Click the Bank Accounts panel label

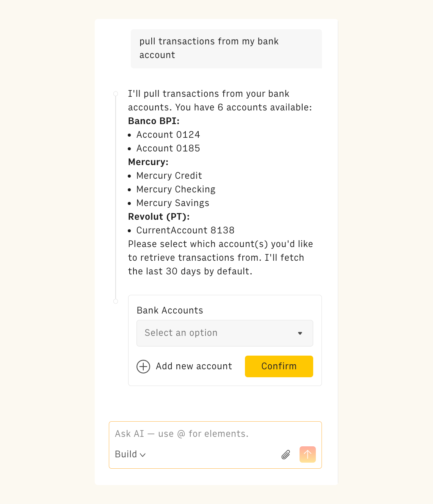pyautogui.click(x=169, y=310)
